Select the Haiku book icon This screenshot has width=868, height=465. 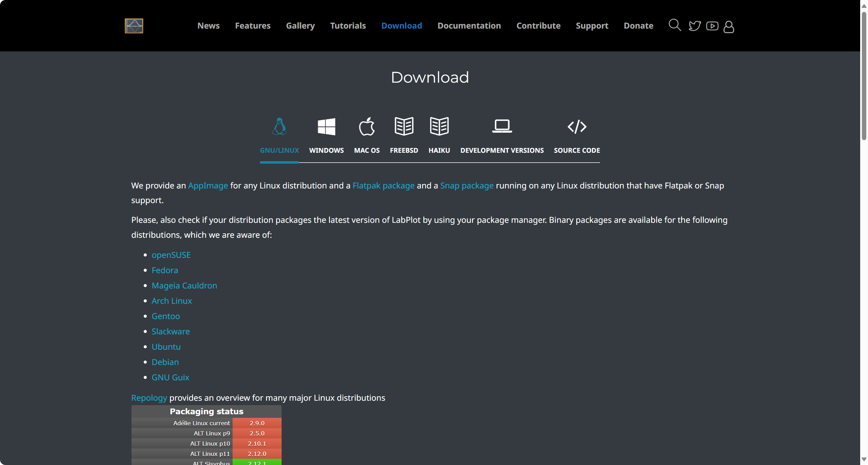click(x=439, y=126)
